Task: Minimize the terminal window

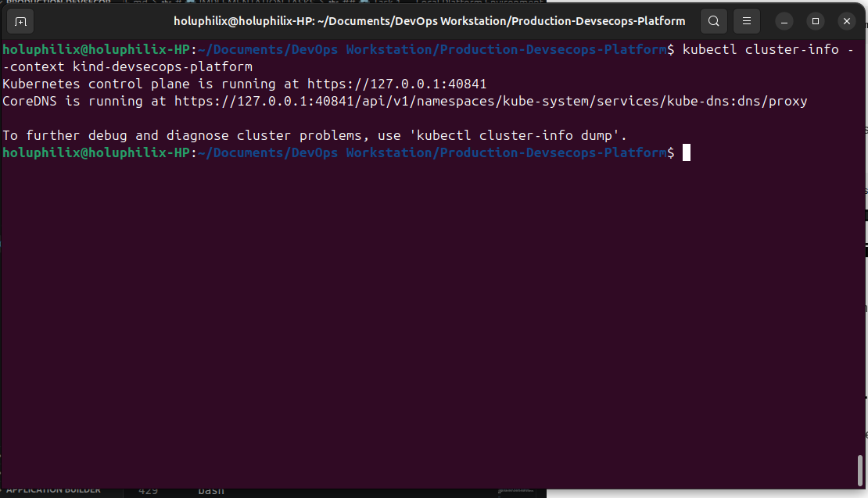Action: point(784,22)
